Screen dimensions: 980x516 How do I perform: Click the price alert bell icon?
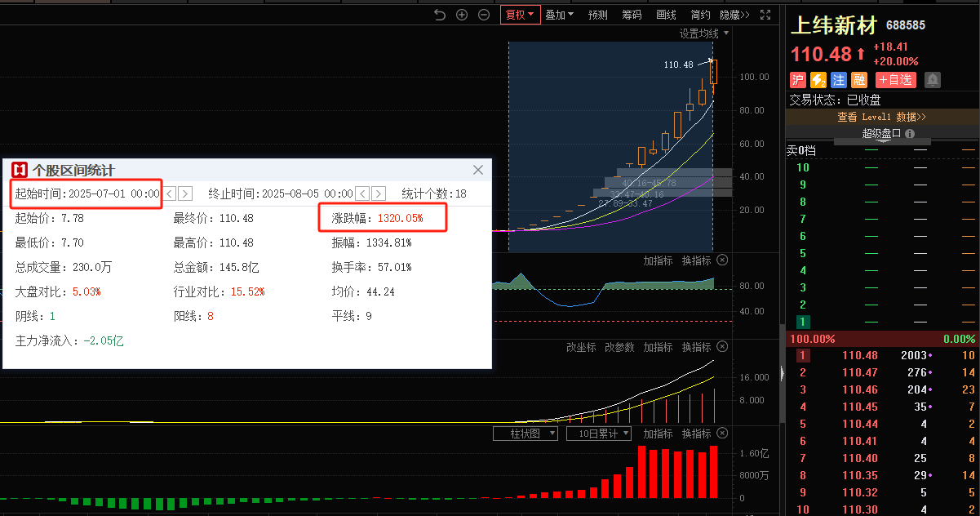click(x=933, y=80)
